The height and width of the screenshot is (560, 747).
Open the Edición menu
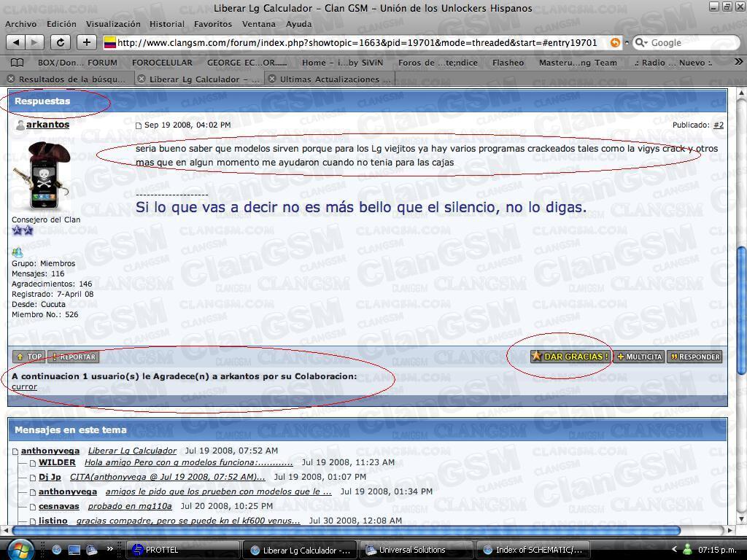coord(61,24)
